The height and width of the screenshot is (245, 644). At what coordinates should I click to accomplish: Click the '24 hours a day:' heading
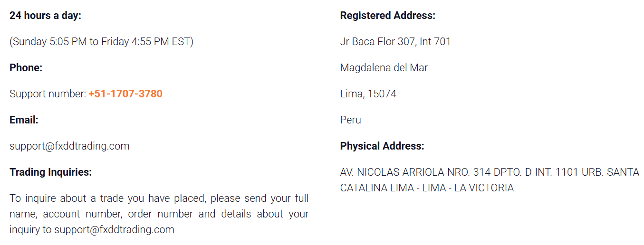tap(45, 16)
